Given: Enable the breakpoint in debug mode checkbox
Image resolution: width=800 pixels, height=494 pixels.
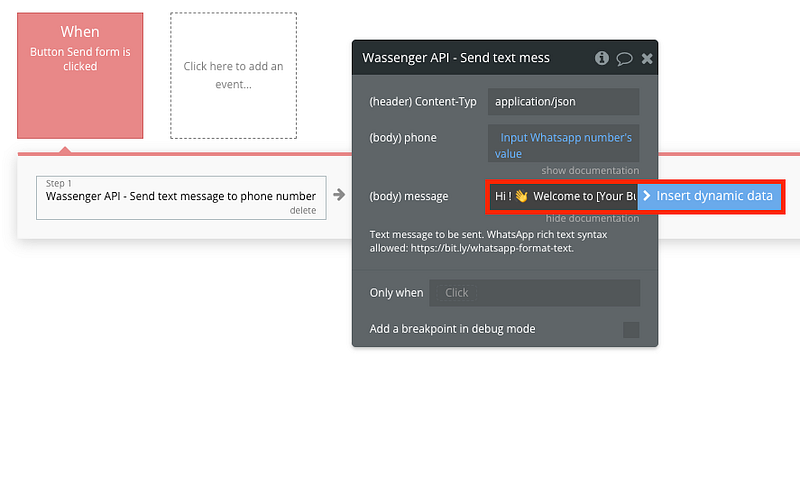Looking at the screenshot, I should tap(631, 329).
